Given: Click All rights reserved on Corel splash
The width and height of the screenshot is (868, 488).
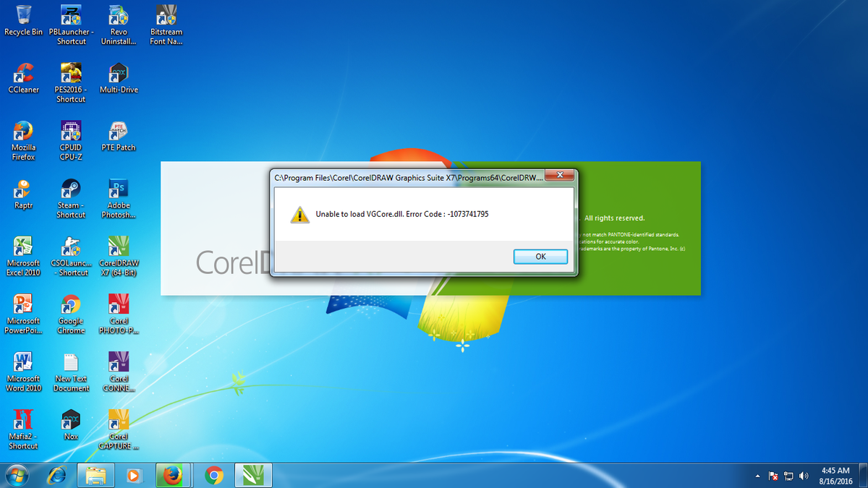Looking at the screenshot, I should pos(614,218).
